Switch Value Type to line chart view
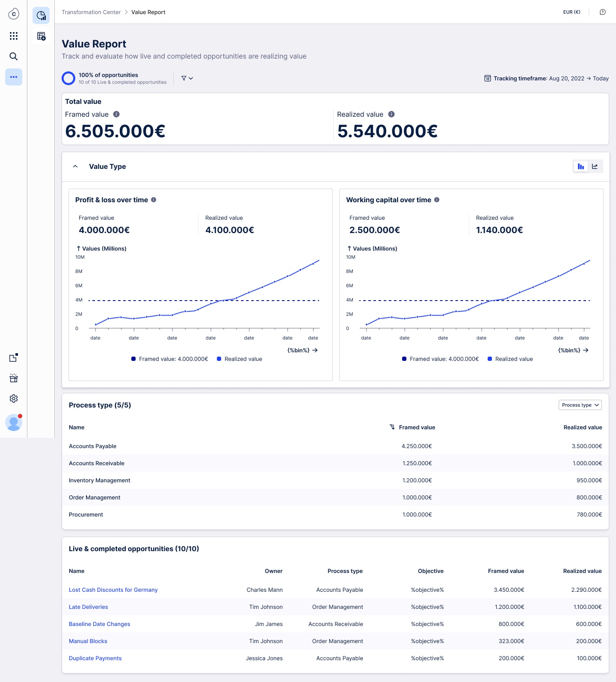616x682 pixels. (595, 166)
